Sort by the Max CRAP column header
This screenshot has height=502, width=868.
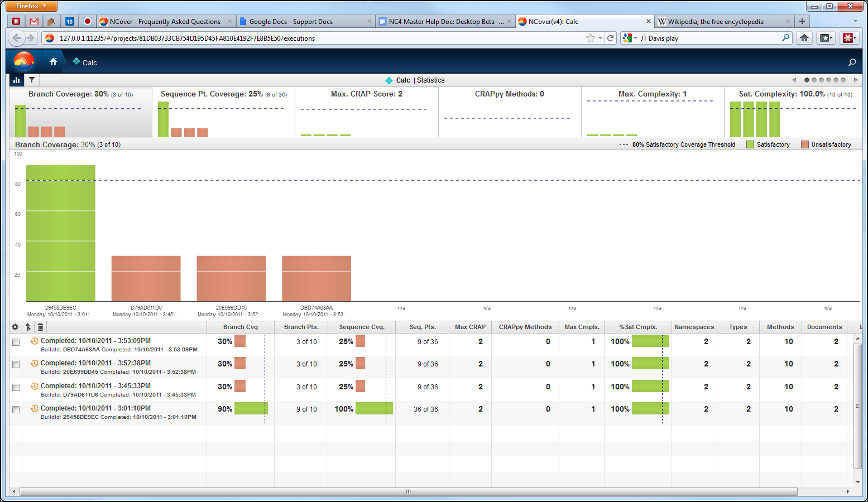pyautogui.click(x=470, y=327)
